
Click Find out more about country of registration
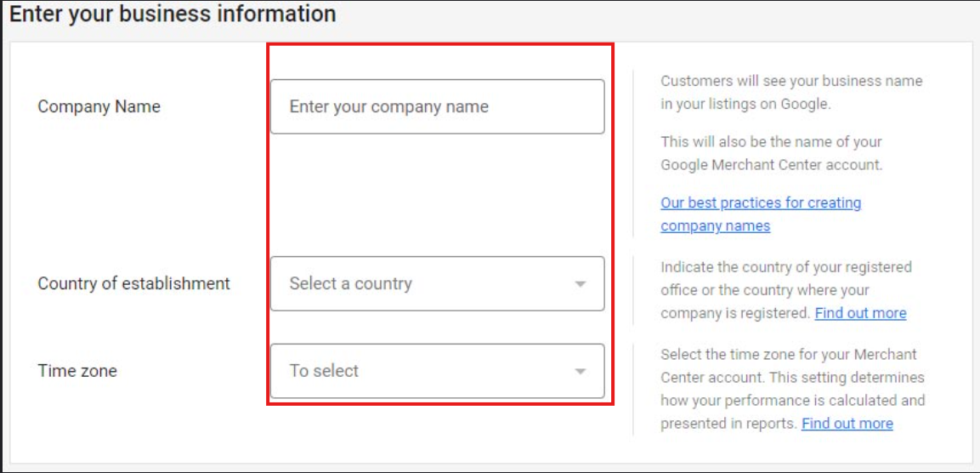tap(860, 313)
